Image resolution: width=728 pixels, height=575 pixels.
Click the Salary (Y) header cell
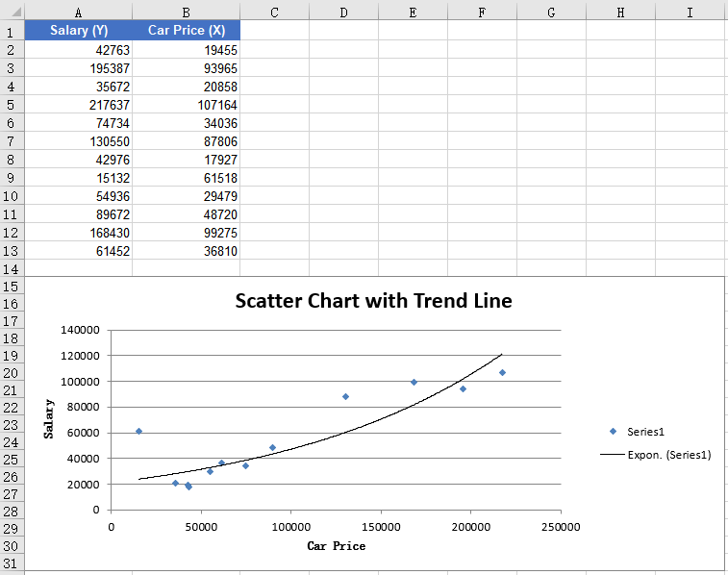[x=79, y=30]
